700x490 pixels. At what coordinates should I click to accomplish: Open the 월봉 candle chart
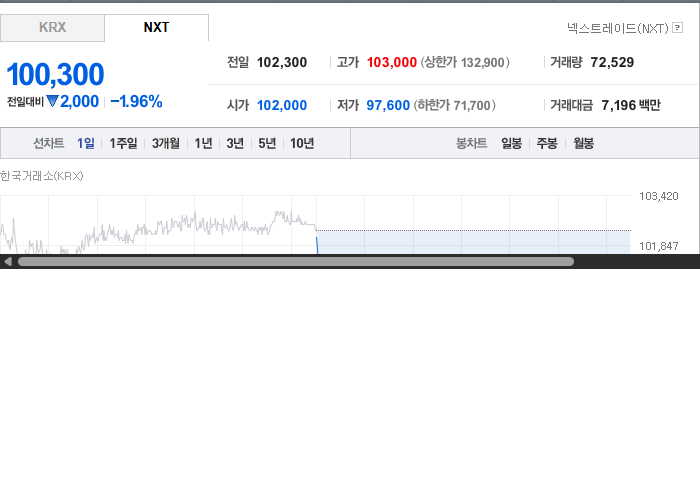point(583,143)
